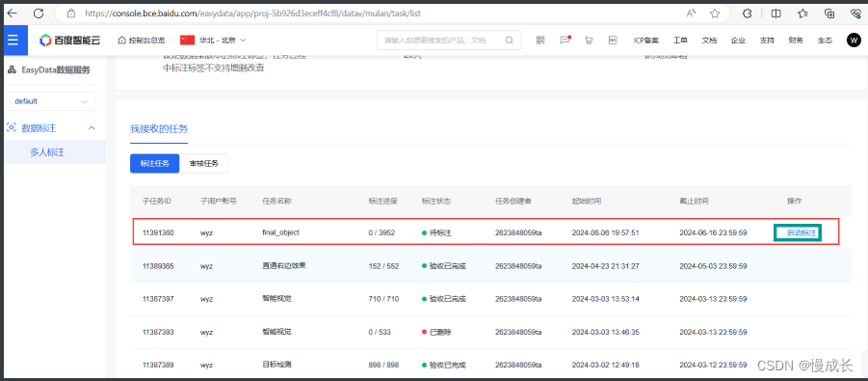868x381 pixels.
Task: Click task name final_object
Action: [280, 232]
